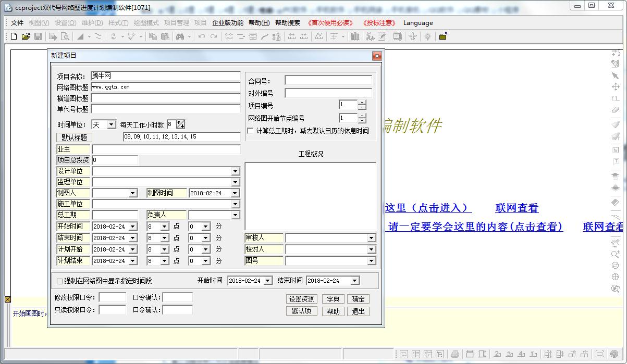Open the 开始时间 date dropdown in first row
627x364 pixels.
[132, 227]
